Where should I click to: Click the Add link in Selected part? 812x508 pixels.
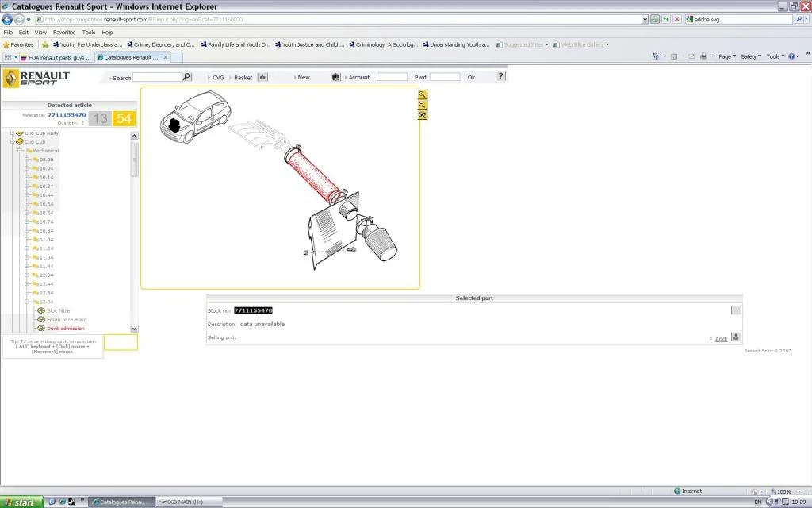click(721, 338)
